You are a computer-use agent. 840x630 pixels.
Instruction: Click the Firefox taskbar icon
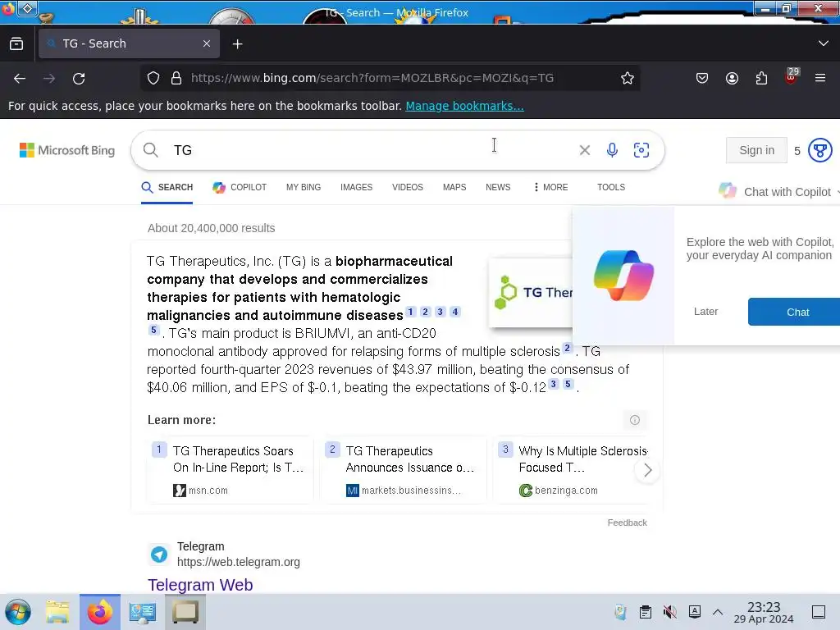coord(100,612)
